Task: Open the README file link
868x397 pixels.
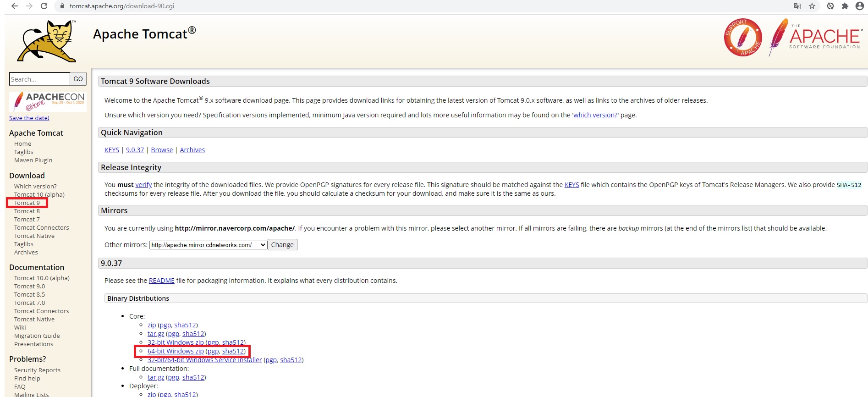Action: tap(162, 281)
